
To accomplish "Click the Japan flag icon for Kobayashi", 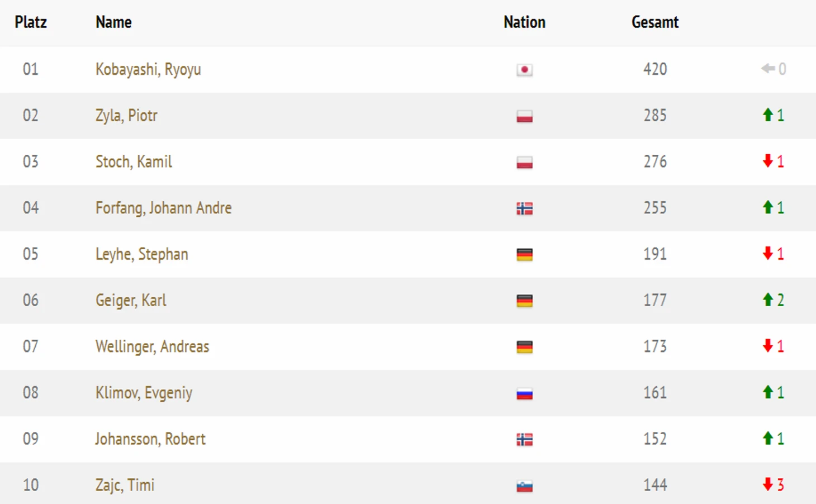I will (524, 70).
